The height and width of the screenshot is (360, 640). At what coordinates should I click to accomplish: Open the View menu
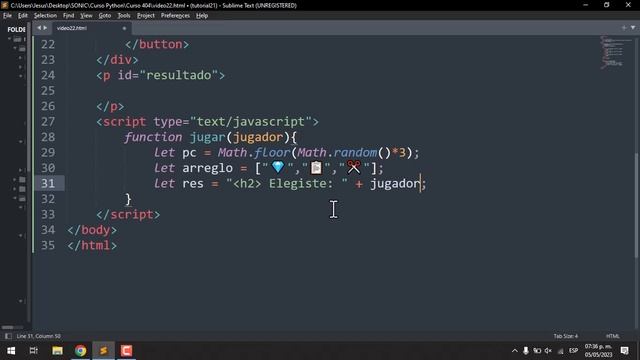86,16
